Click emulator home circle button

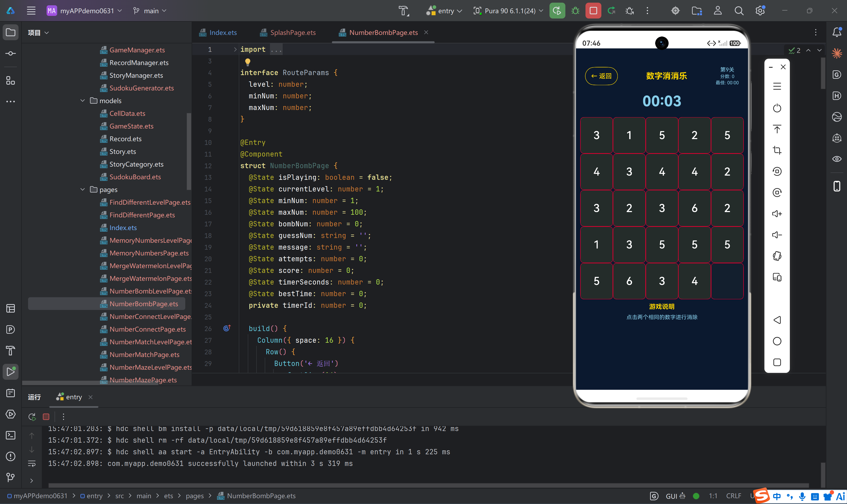777,341
